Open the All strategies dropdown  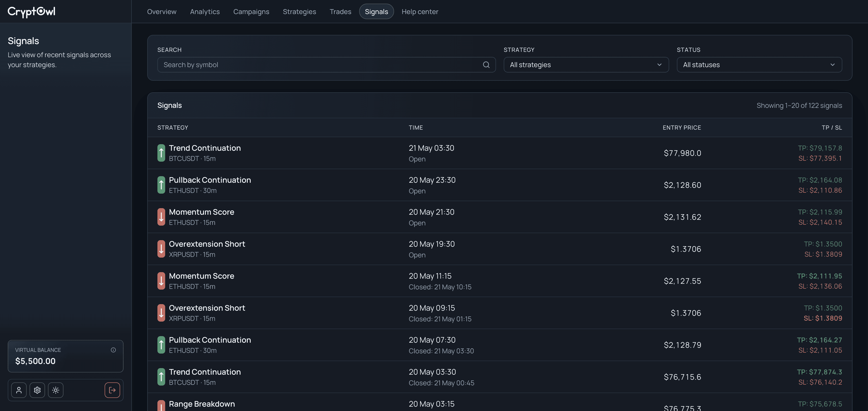coord(586,65)
